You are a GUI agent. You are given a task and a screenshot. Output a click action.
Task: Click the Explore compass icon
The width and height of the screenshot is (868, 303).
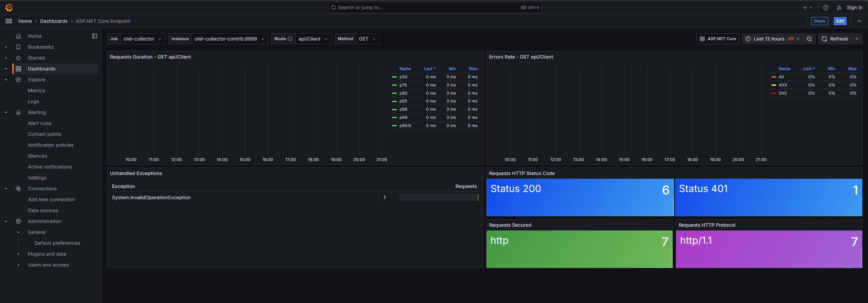[18, 80]
